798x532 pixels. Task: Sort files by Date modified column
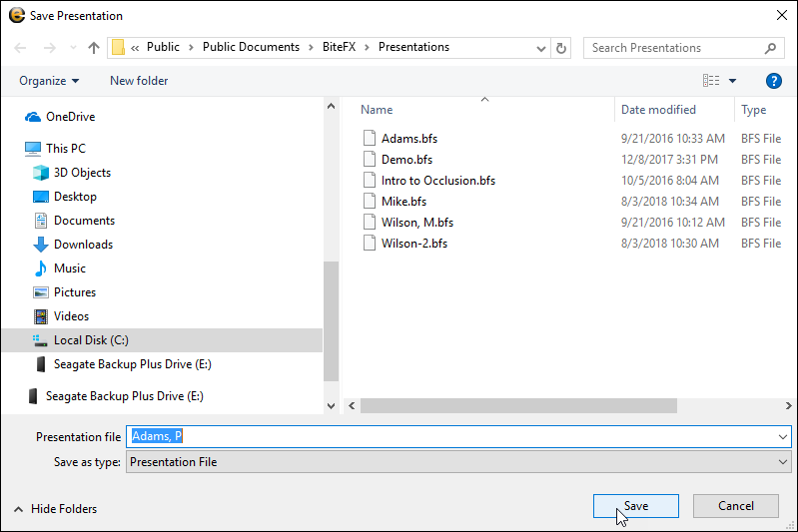coord(658,110)
